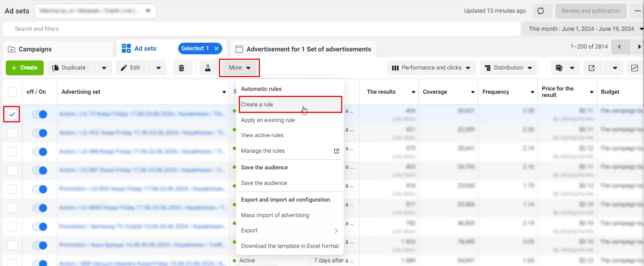Click the export share icon
Screen dimensions: 644x266
click(x=592, y=68)
